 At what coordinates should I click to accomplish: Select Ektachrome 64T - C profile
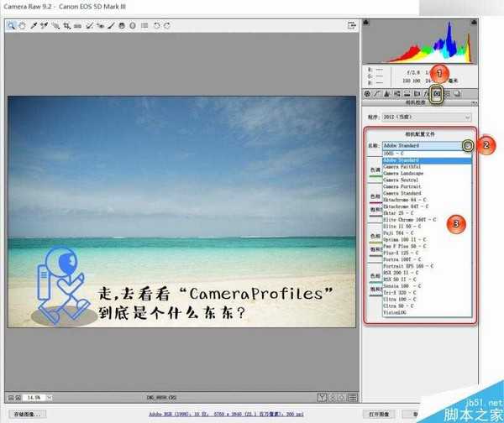click(x=428, y=206)
